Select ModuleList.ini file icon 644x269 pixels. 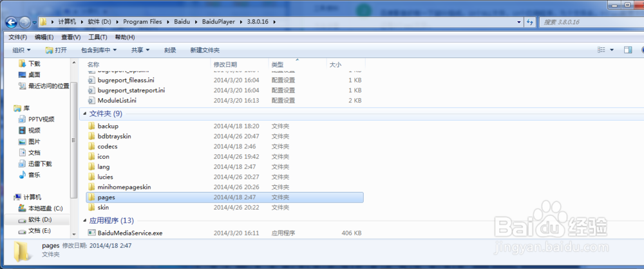(91, 101)
